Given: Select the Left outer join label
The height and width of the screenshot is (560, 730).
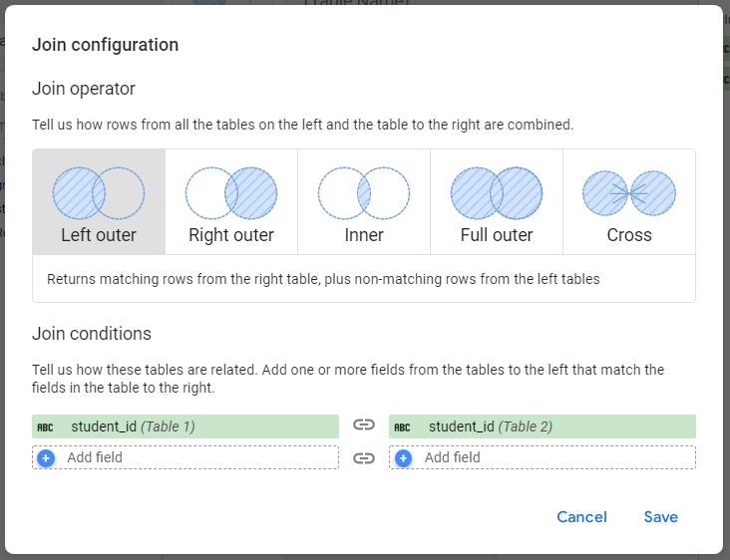Looking at the screenshot, I should click(99, 236).
